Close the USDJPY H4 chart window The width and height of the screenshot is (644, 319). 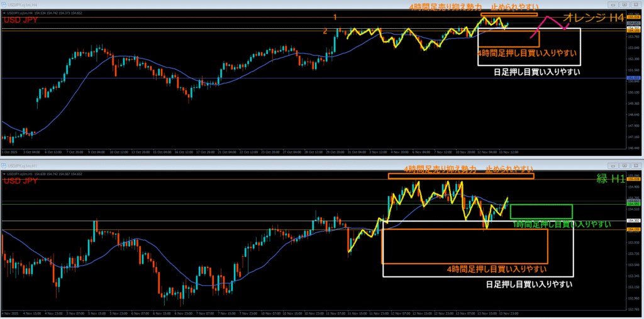[x=635, y=4]
